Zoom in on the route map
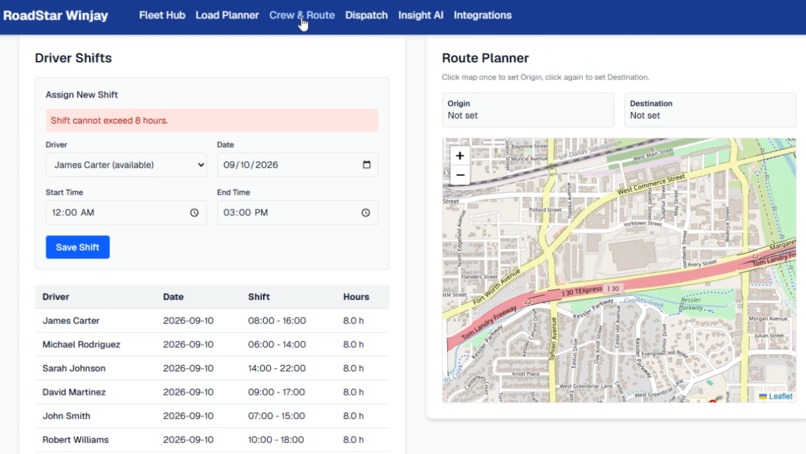This screenshot has width=806, height=454. 460,155
